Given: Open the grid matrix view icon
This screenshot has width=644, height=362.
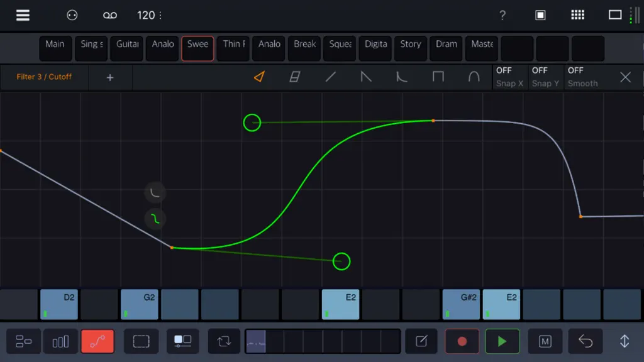Looking at the screenshot, I should pos(577,15).
